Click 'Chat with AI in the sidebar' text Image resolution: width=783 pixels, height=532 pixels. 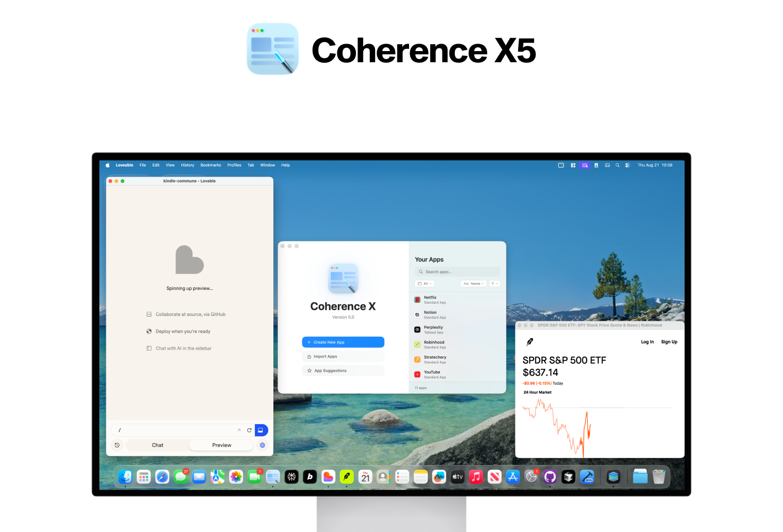(184, 348)
